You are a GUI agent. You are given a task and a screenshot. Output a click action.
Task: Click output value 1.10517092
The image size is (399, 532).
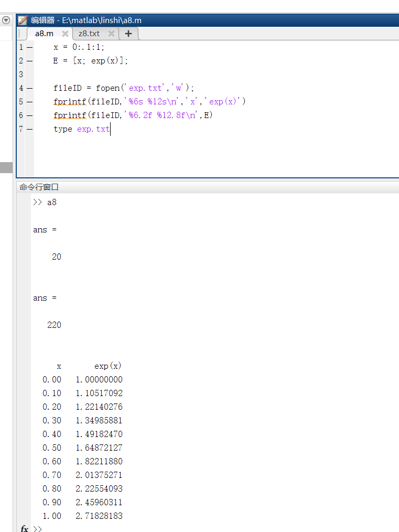99,393
